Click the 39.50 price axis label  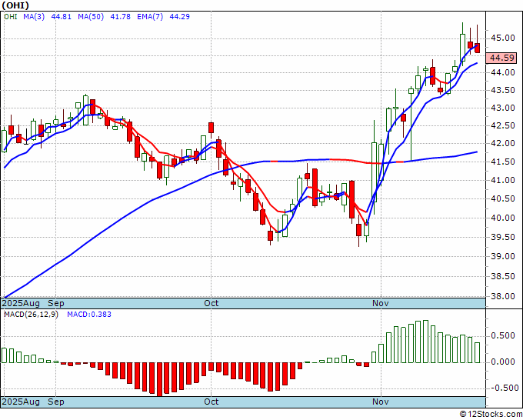pos(502,237)
